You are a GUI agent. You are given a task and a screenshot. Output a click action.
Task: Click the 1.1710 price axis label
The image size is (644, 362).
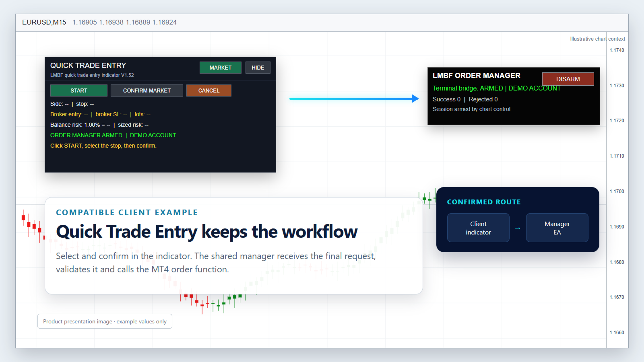(x=617, y=156)
